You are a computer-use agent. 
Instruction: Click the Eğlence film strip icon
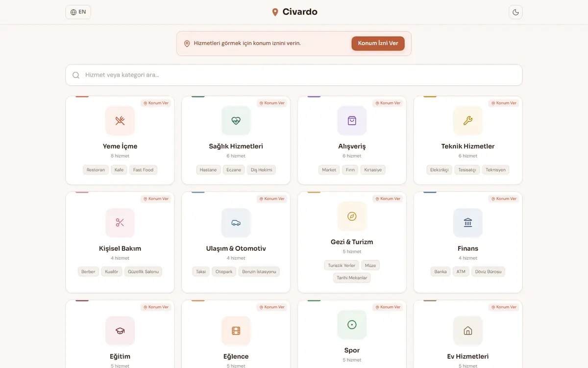[x=236, y=331]
